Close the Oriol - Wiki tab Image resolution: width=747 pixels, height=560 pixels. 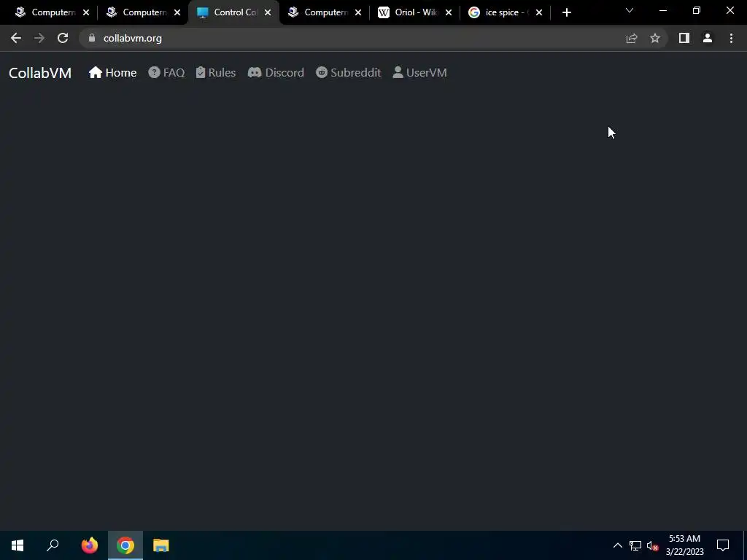449,13
